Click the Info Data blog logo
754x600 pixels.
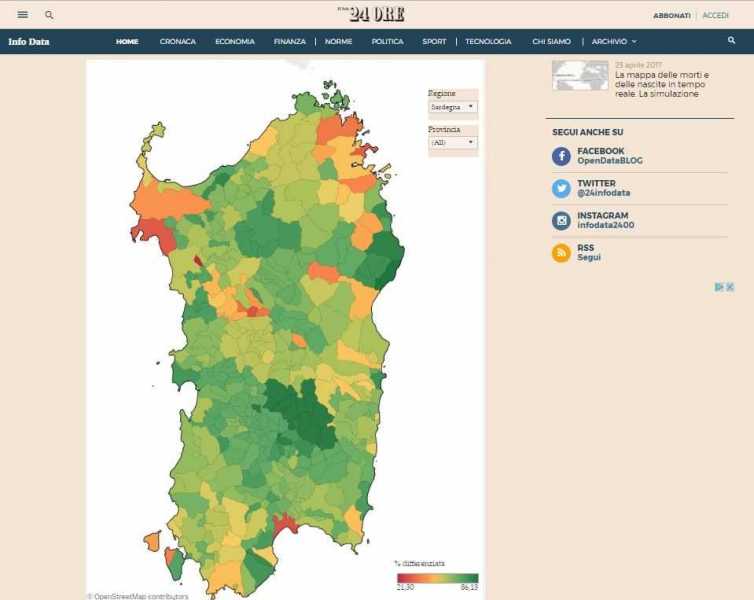pyautogui.click(x=29, y=41)
